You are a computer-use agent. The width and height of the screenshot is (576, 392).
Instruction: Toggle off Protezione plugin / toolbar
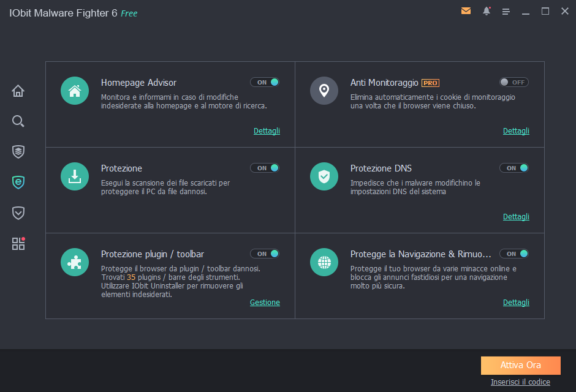coord(265,254)
